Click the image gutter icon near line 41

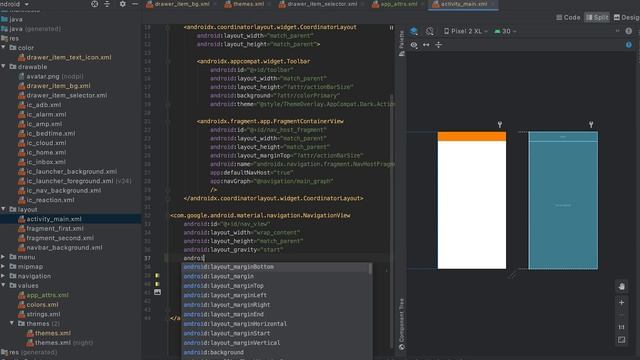coord(157,292)
